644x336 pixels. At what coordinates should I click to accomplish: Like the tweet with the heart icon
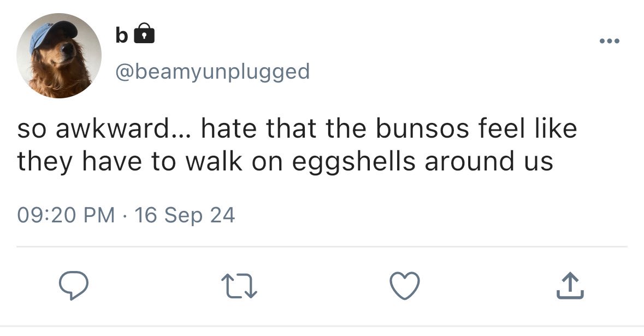tap(405, 286)
